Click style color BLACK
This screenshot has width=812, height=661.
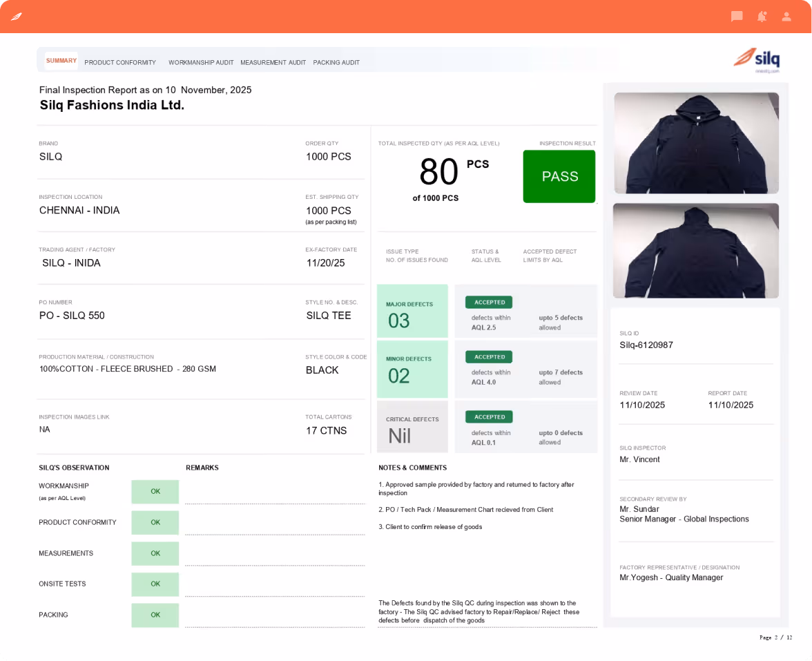pyautogui.click(x=322, y=370)
